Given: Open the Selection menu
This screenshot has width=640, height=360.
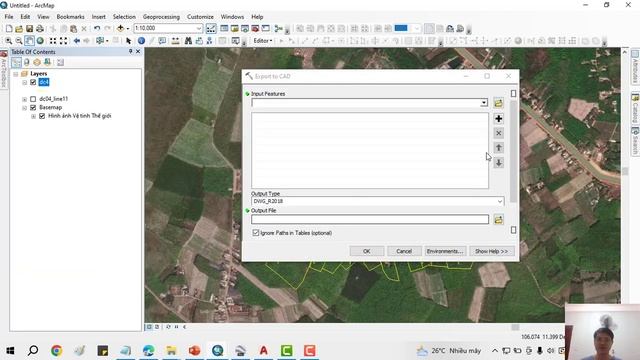Looking at the screenshot, I should [x=124, y=17].
